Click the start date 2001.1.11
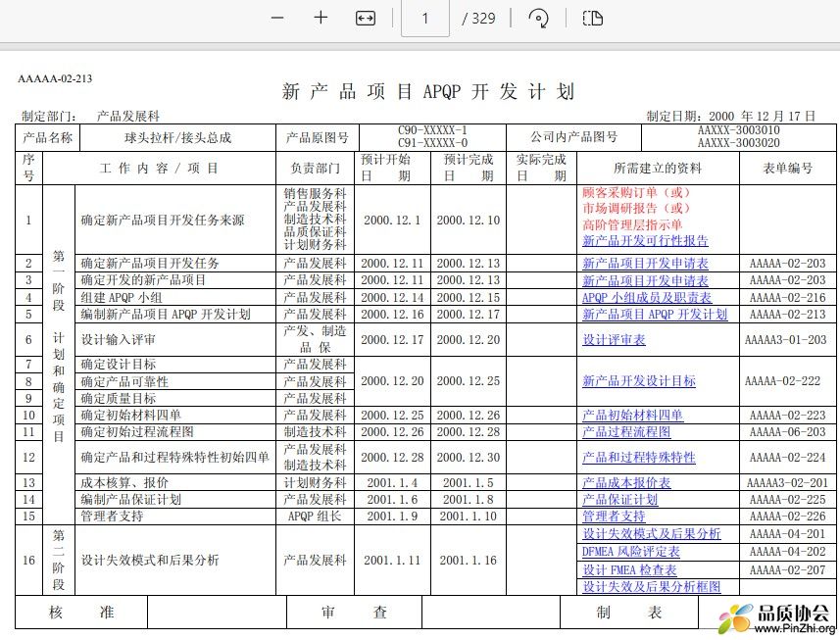Viewport: 840px width, 640px height. (392, 561)
